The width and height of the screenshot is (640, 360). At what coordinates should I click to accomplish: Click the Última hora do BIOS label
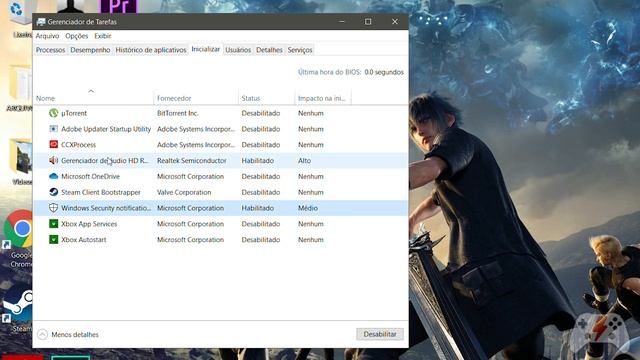tap(329, 72)
